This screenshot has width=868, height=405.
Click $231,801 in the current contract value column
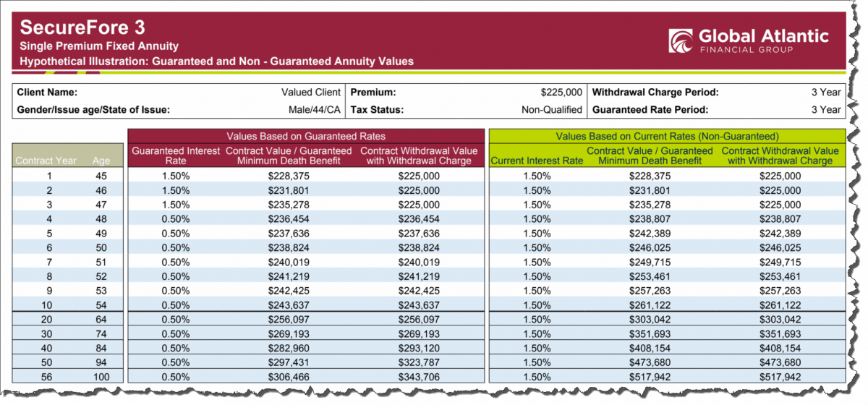point(650,190)
